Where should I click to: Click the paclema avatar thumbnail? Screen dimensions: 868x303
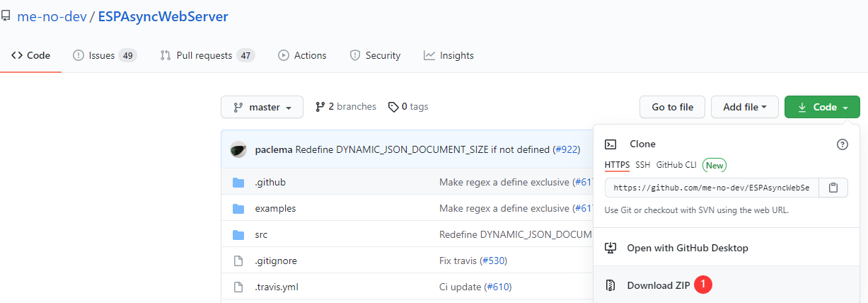pyautogui.click(x=238, y=149)
